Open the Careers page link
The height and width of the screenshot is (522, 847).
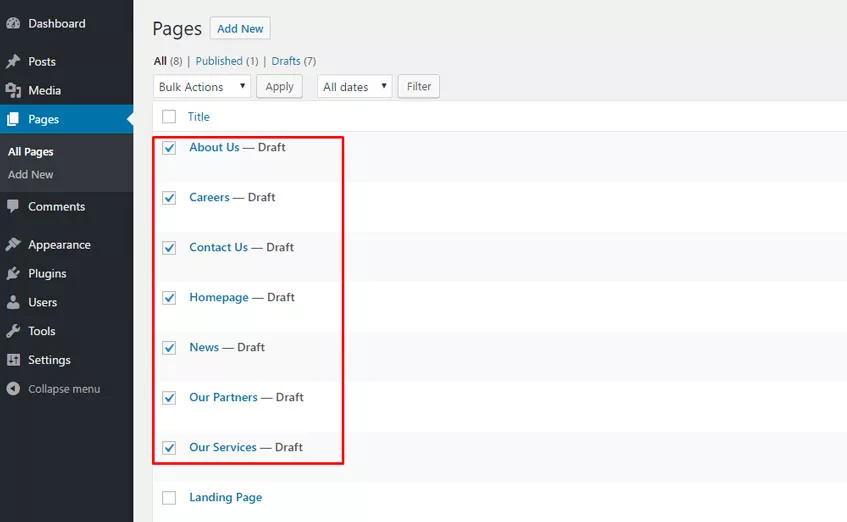209,197
